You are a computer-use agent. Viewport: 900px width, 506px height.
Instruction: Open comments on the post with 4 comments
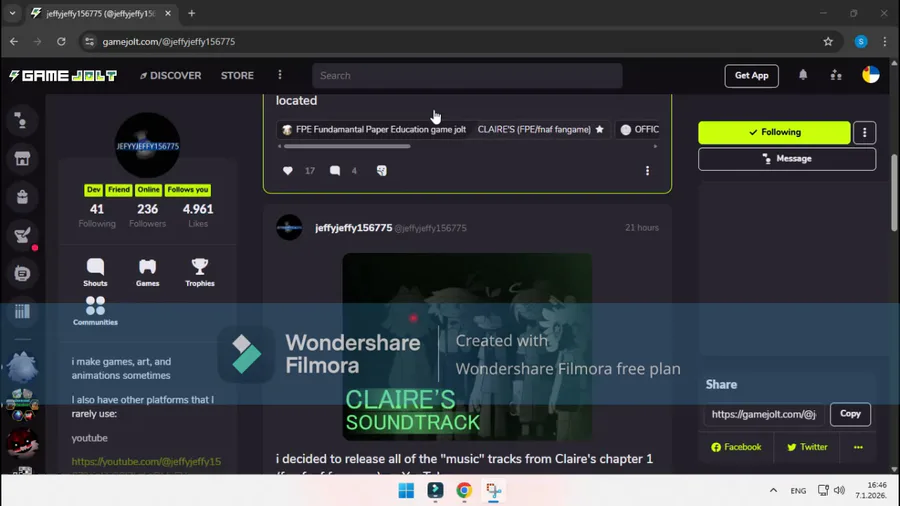(335, 170)
